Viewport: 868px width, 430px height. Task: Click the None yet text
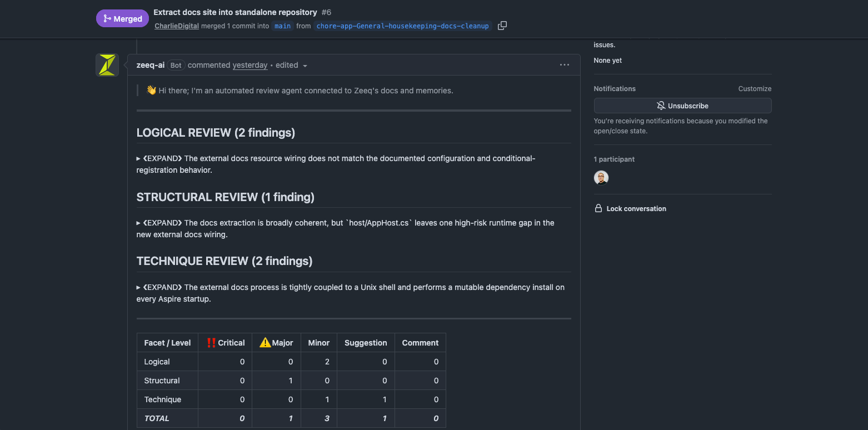pos(608,61)
